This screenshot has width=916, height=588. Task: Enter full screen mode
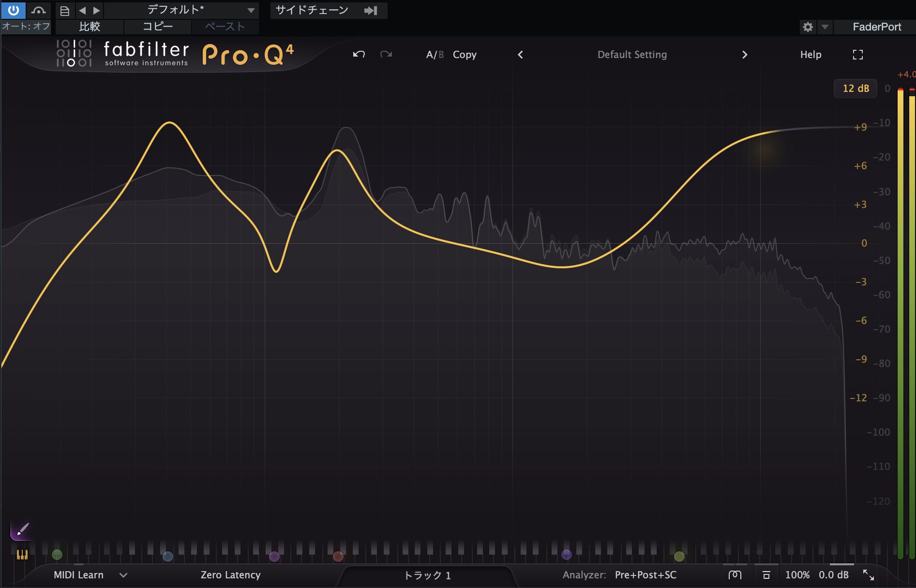pyautogui.click(x=857, y=55)
